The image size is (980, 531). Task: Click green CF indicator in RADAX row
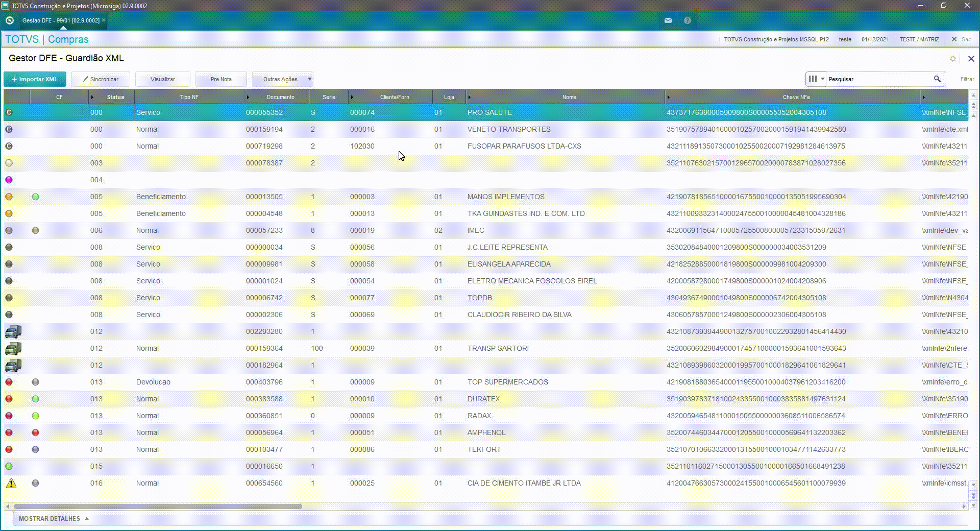click(35, 416)
